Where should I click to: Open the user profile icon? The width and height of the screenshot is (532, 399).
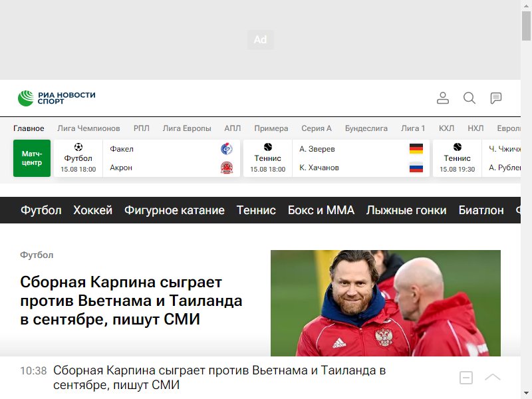tap(442, 98)
